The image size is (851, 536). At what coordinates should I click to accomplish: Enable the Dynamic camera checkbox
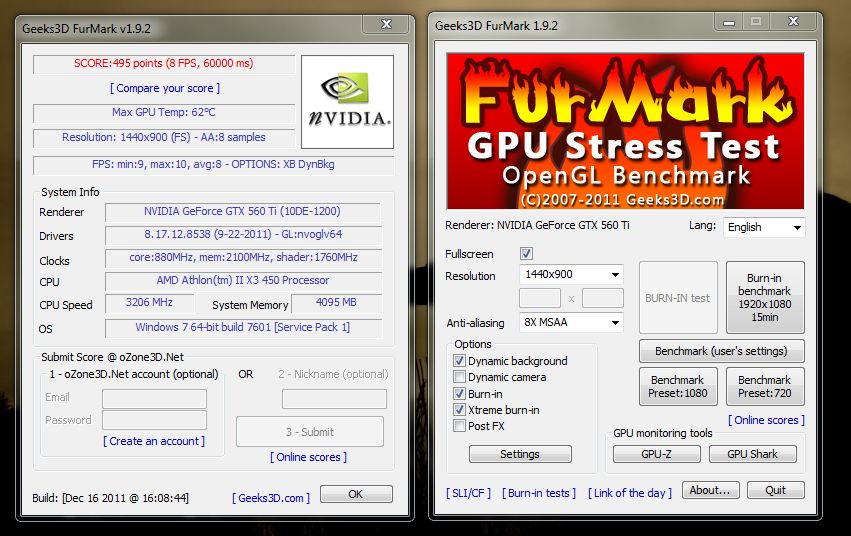(459, 377)
